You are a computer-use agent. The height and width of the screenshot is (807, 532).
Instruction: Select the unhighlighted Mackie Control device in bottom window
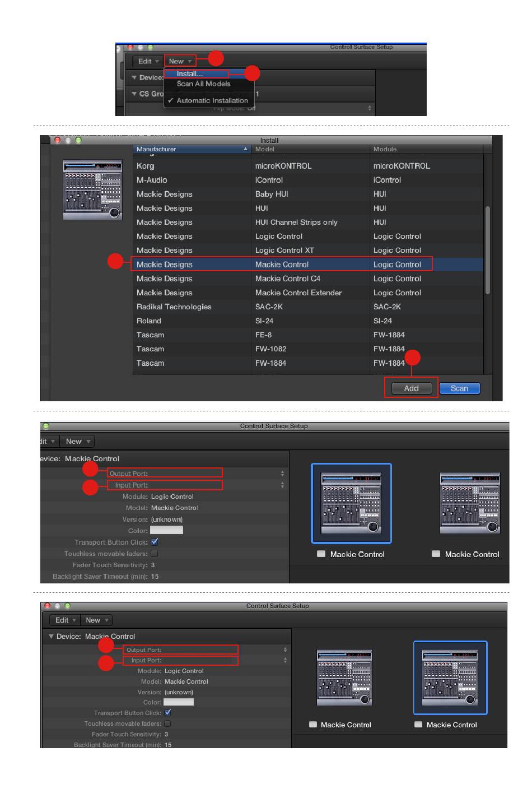pyautogui.click(x=344, y=677)
